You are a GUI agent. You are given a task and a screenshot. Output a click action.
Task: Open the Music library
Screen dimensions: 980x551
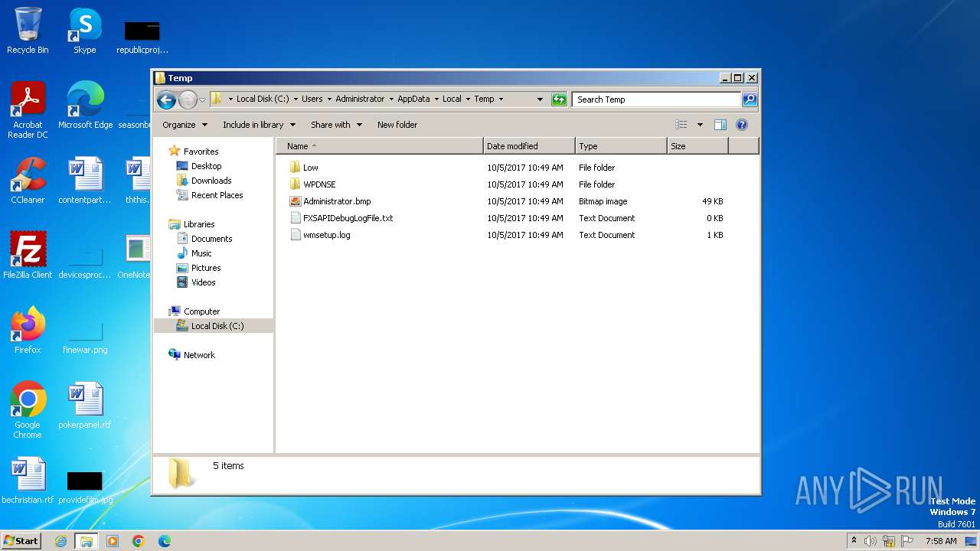click(x=201, y=253)
